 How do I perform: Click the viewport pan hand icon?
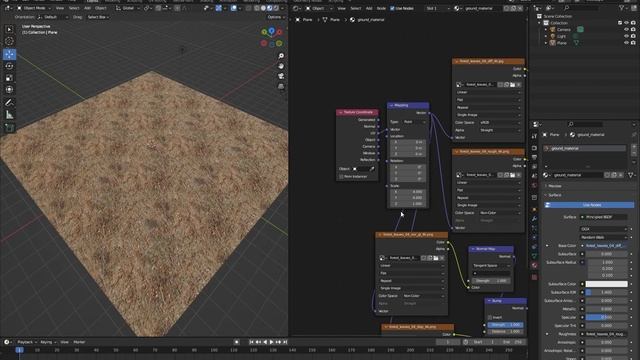(281, 66)
